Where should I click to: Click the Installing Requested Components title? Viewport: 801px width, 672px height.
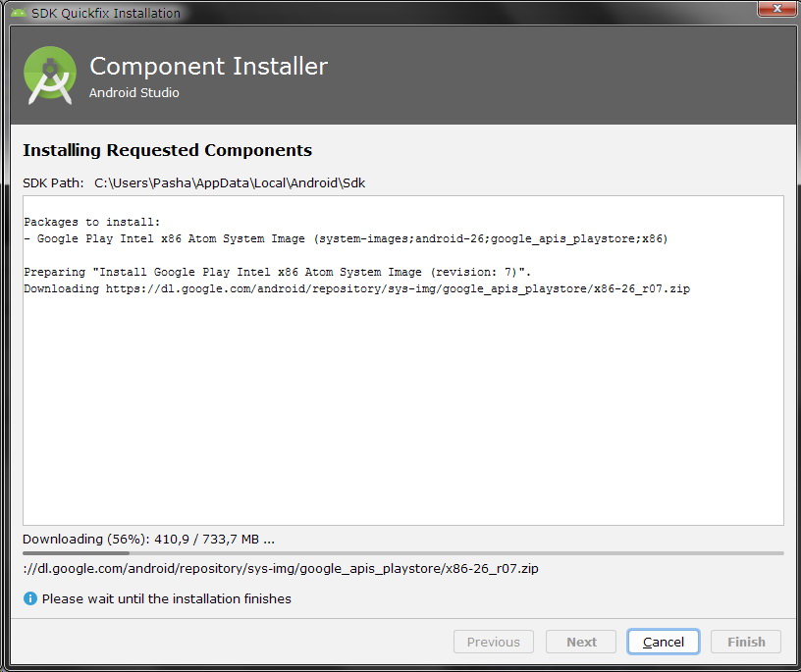pyautogui.click(x=167, y=150)
